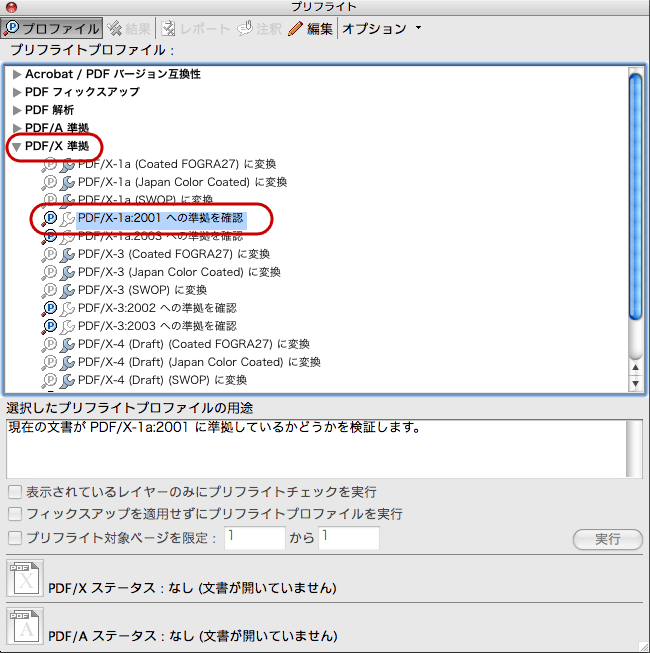Select PDF/X-1a (Coated FOGRA27) に変換 profile
Image resolution: width=650 pixels, height=653 pixels.
(x=177, y=164)
